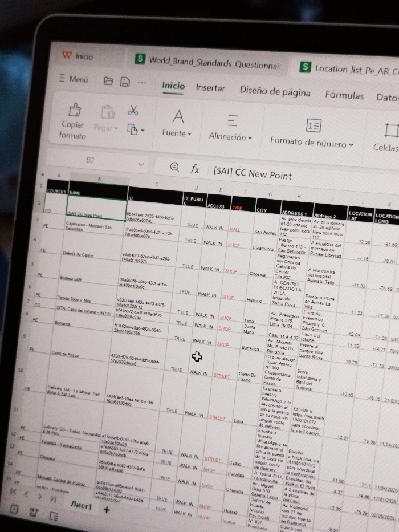Click the save diskette icon

pyautogui.click(x=125, y=82)
